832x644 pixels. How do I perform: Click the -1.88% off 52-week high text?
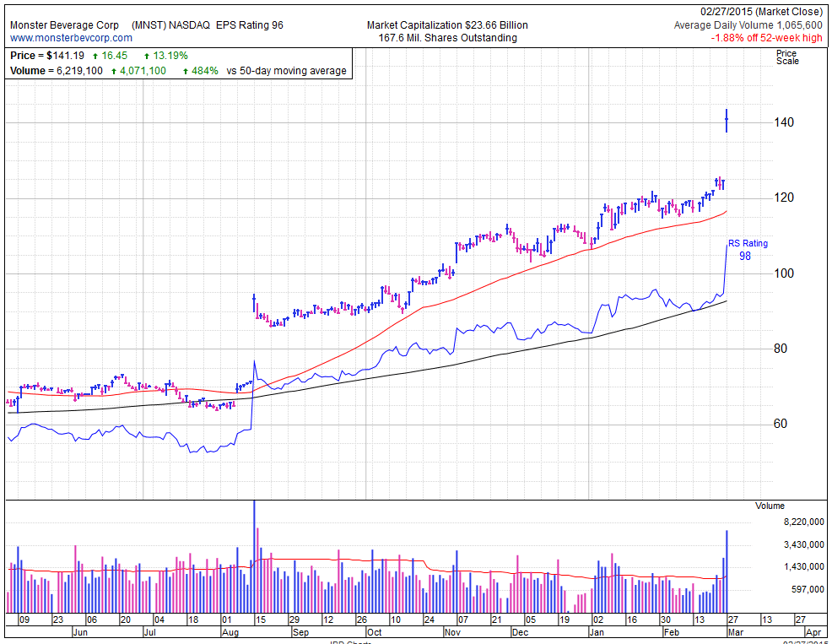pyautogui.click(x=767, y=38)
